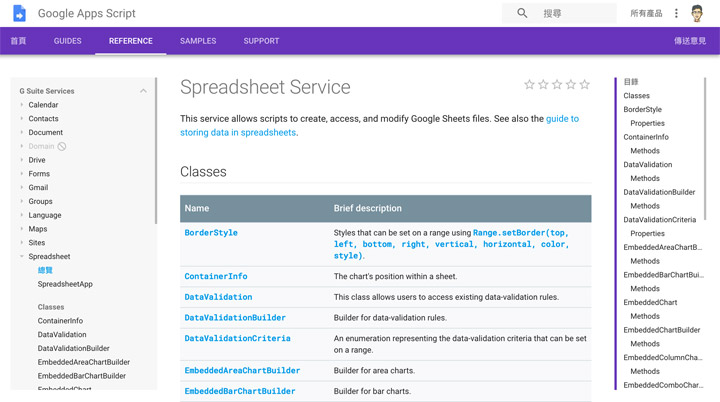Collapse the Spreadsheet tree item

(22, 257)
